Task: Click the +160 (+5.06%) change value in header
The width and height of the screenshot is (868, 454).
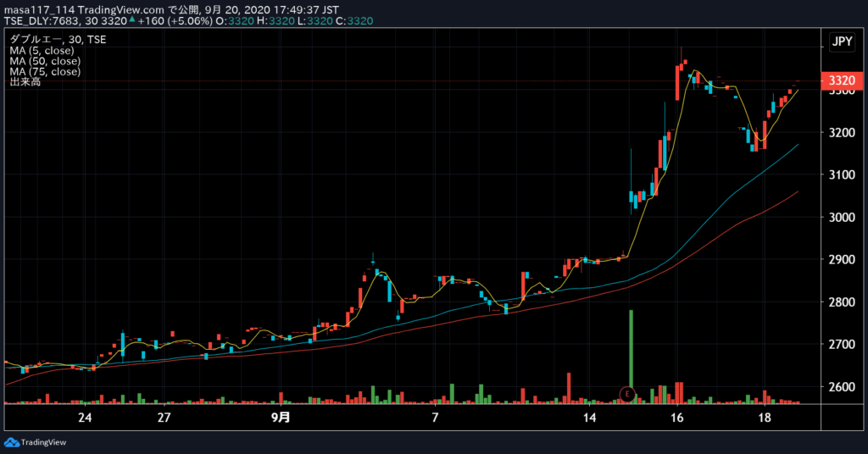Action: tap(175, 21)
